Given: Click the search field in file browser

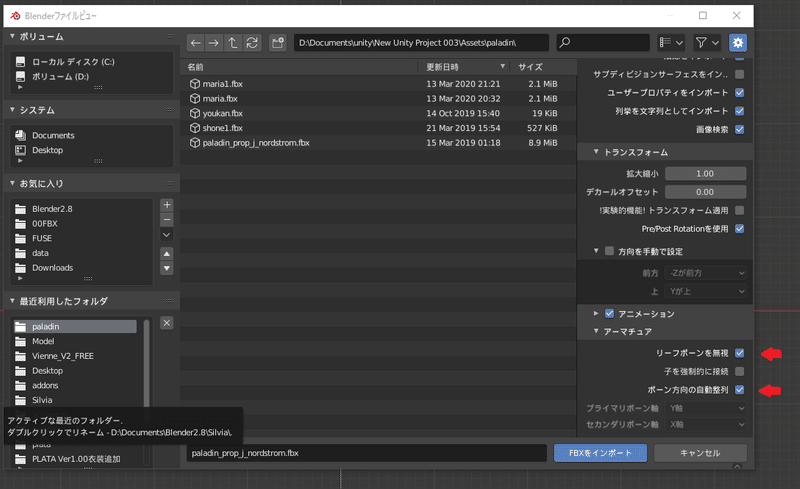Looking at the screenshot, I should coord(603,43).
